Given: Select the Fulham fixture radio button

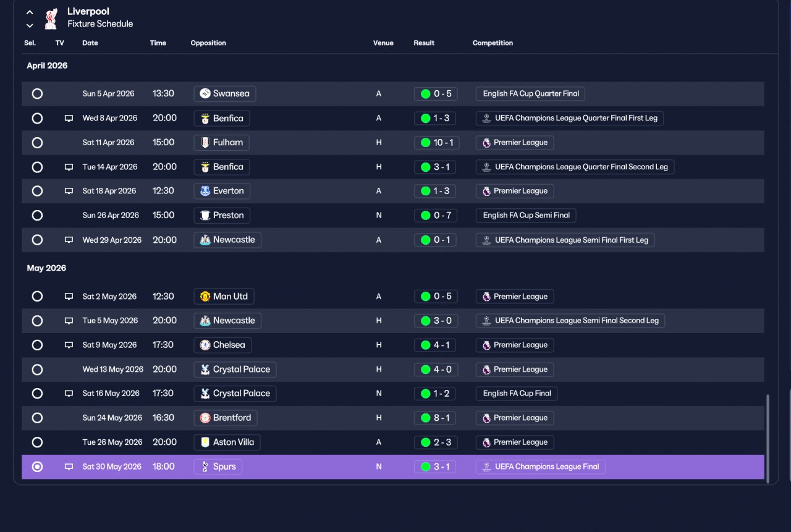Looking at the screenshot, I should 37,143.
